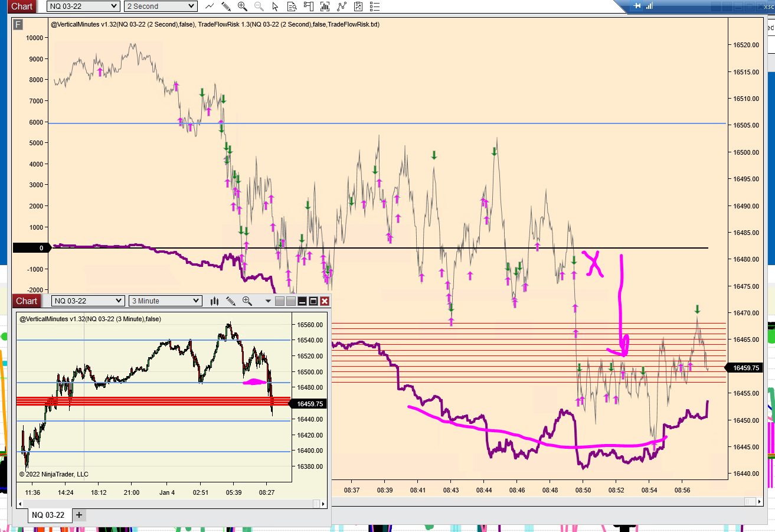The height and width of the screenshot is (532, 775).
Task: Select the cursor pointer tool
Action: (276, 6)
